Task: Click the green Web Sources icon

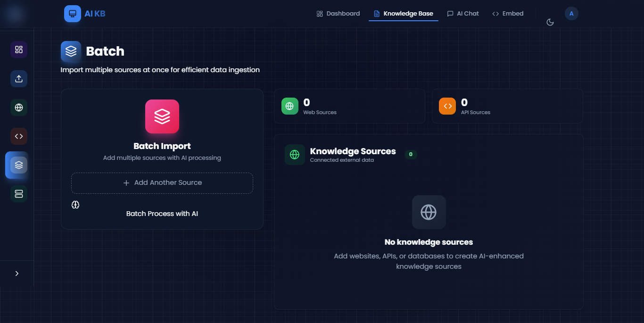Action: pyautogui.click(x=290, y=106)
